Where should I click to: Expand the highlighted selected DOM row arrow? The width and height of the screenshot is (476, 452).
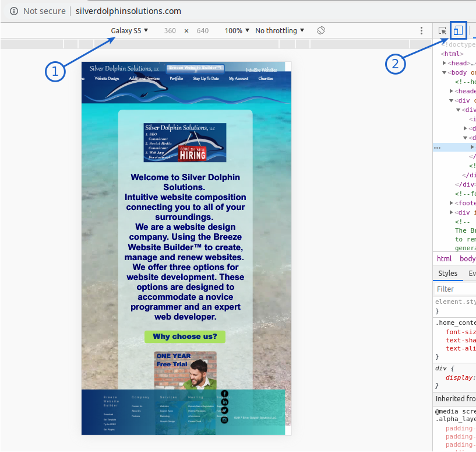pos(472,147)
